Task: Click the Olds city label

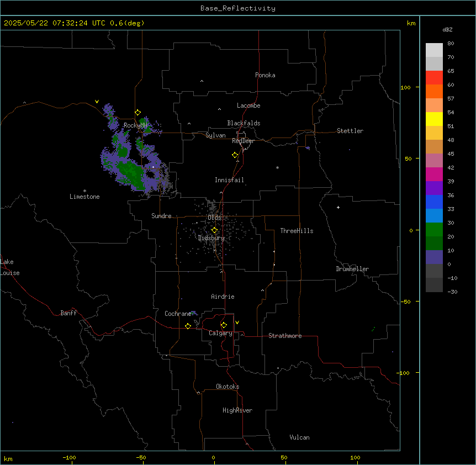Action: (x=214, y=218)
